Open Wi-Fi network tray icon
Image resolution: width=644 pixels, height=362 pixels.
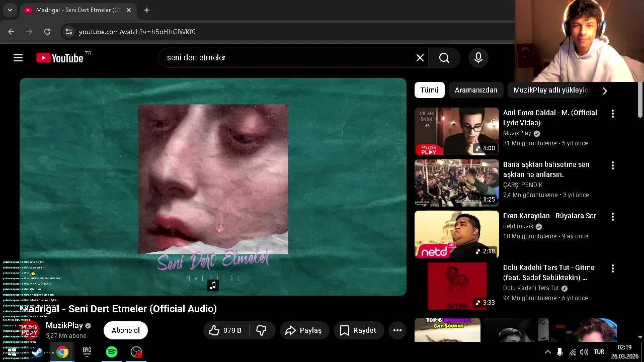click(573, 352)
